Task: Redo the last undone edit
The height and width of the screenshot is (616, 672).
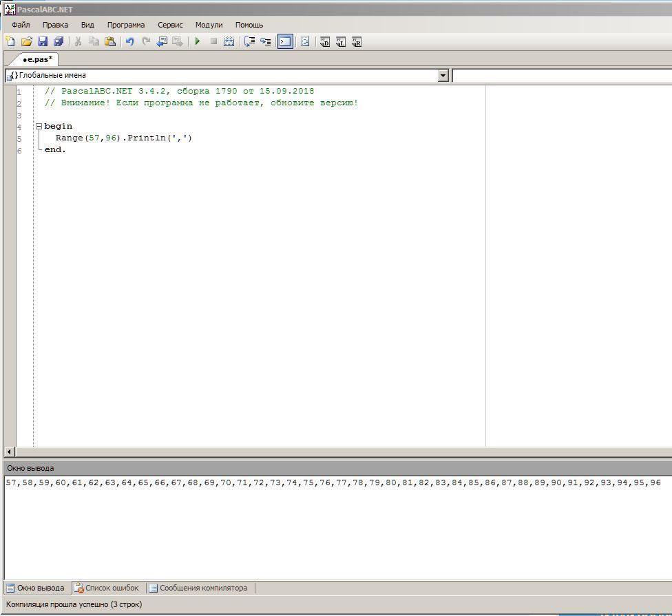Action: (x=146, y=41)
